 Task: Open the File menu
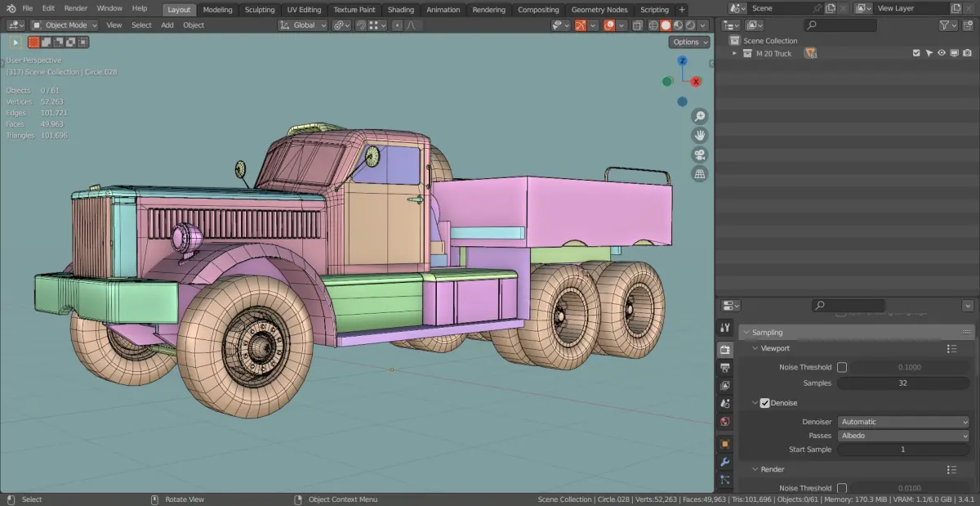point(28,8)
